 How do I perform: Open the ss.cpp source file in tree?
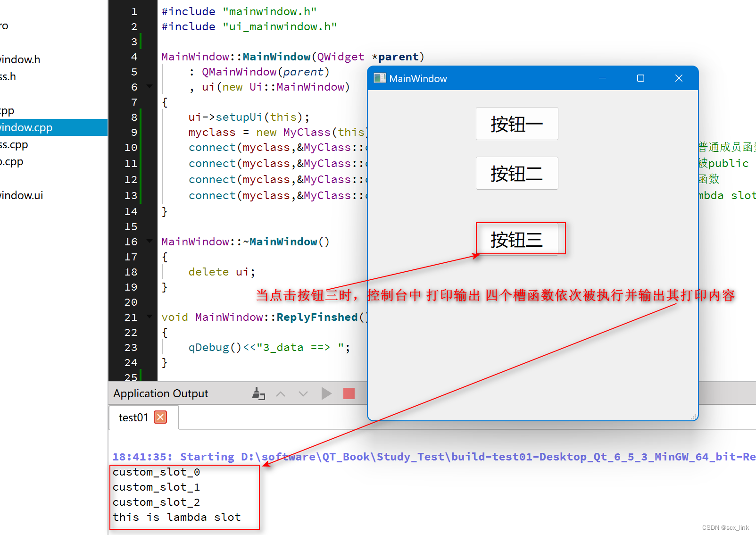click(x=14, y=144)
